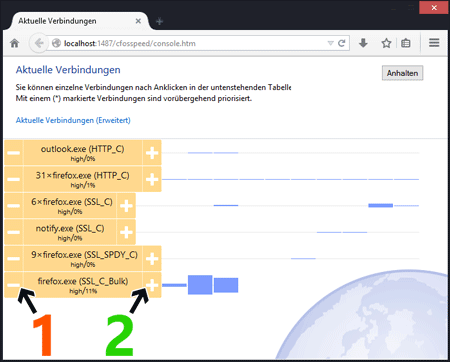Lower priority of 6×firefox.exe (SSL_C)

click(14, 206)
